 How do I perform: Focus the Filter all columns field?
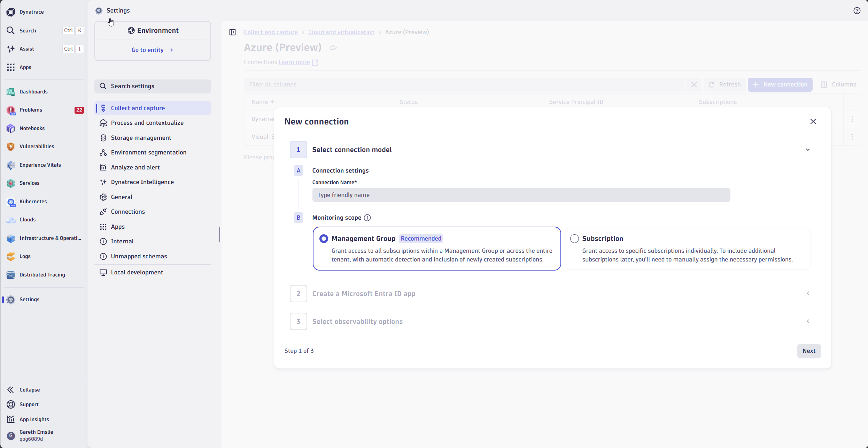(x=465, y=85)
